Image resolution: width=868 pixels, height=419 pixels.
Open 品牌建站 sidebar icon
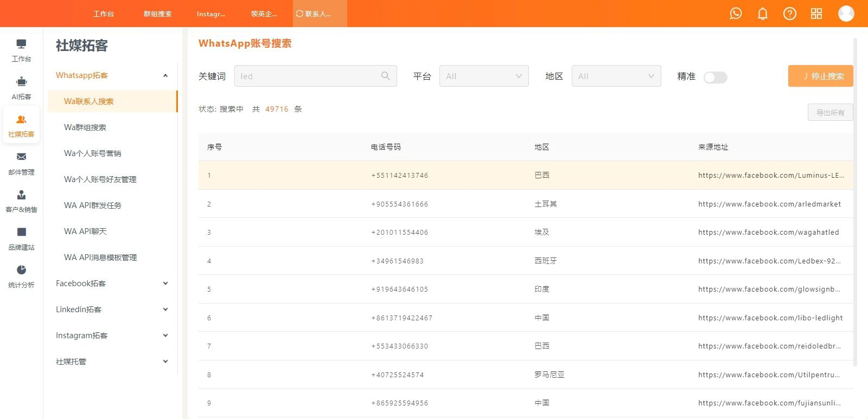(x=21, y=239)
